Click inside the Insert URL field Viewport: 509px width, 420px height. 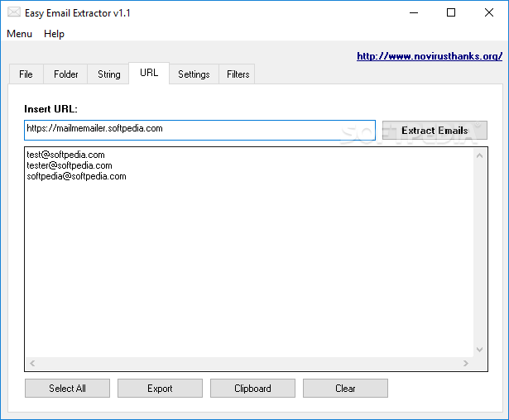tap(199, 130)
